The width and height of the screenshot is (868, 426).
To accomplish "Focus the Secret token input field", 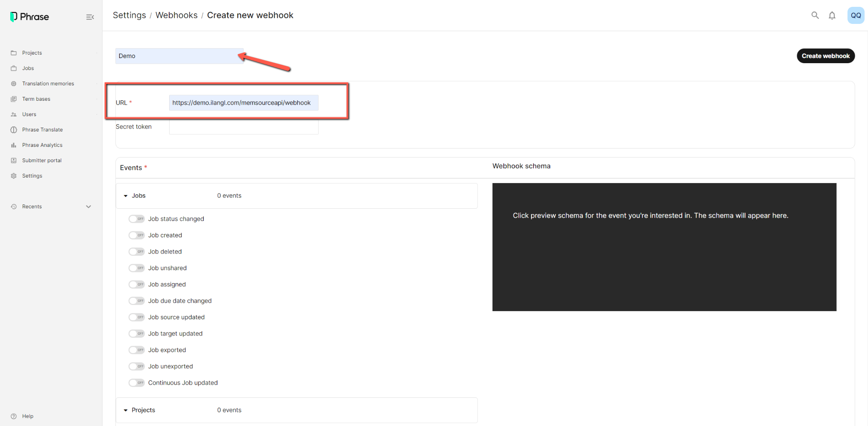I will click(x=243, y=127).
